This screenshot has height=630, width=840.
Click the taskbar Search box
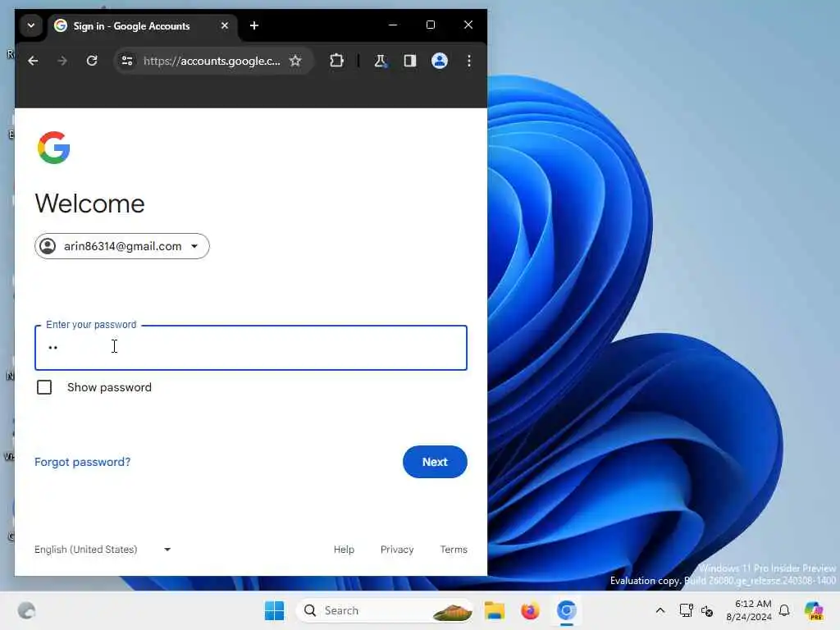click(x=385, y=610)
